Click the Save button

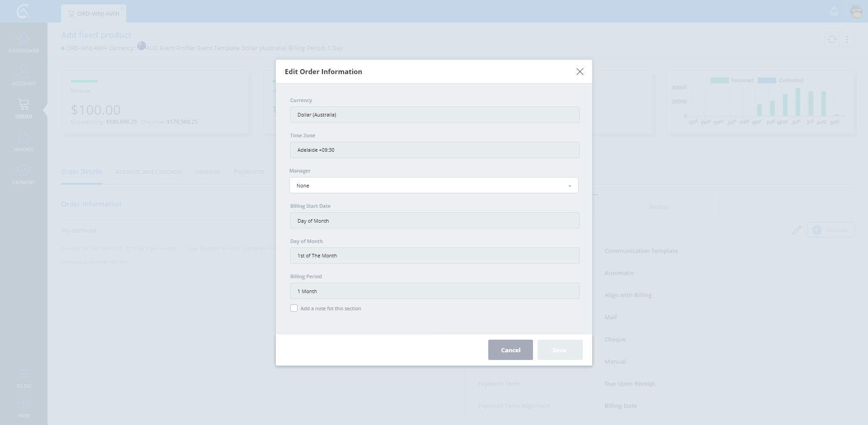point(560,350)
